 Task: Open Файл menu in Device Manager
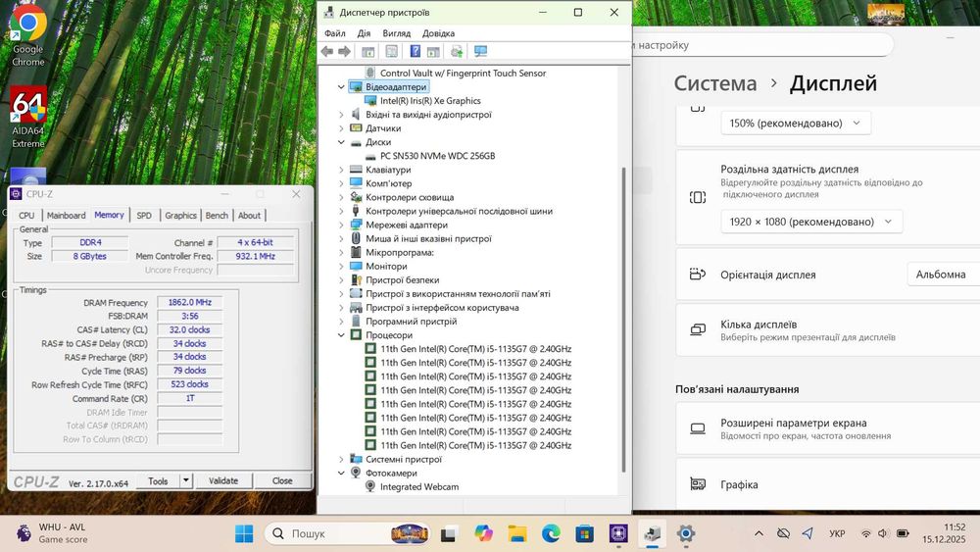(x=335, y=33)
